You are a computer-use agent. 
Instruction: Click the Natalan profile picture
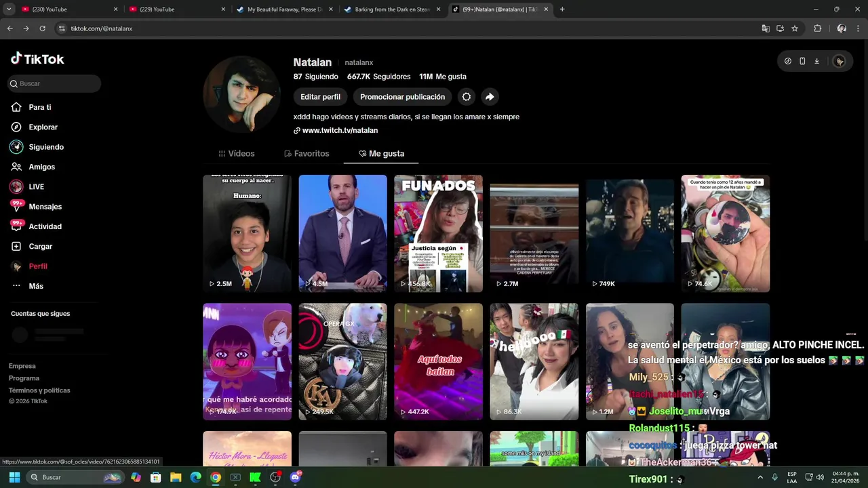click(242, 94)
